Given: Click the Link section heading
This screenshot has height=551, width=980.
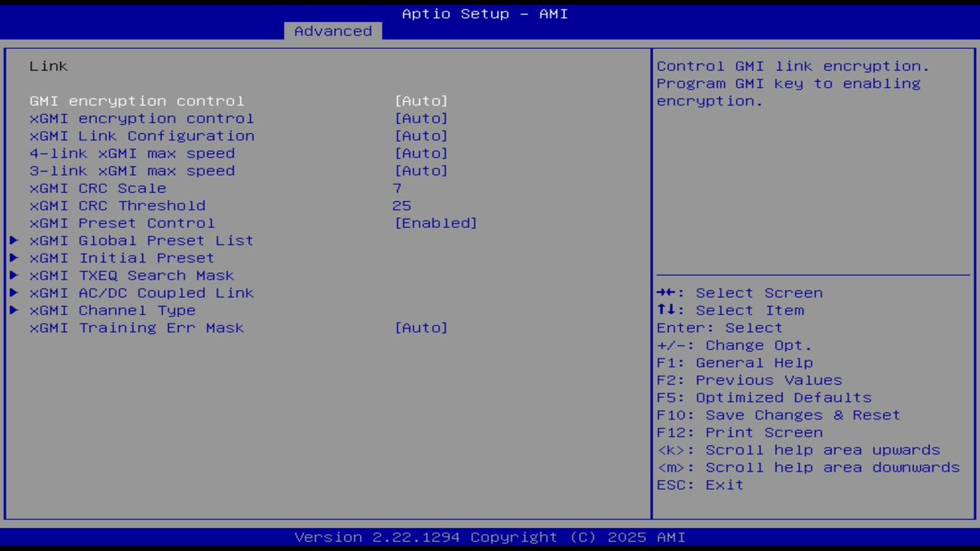Looking at the screenshot, I should [x=48, y=66].
